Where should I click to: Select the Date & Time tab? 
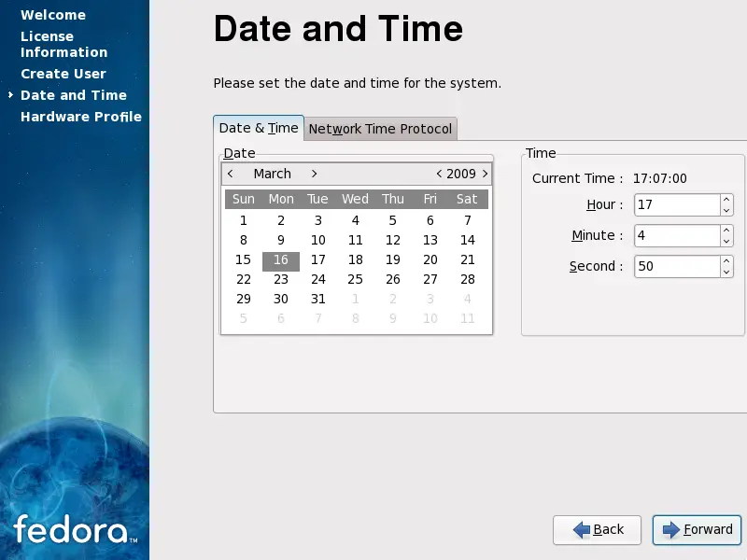coord(259,128)
